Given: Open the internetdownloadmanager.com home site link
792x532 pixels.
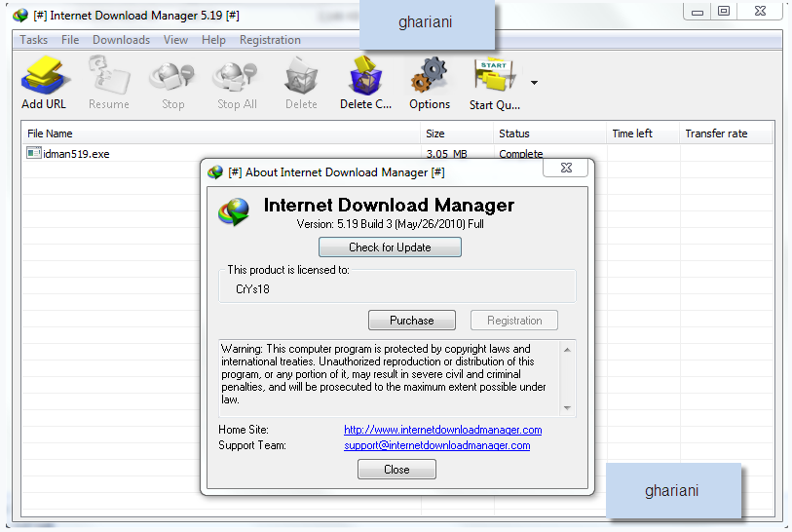Looking at the screenshot, I should tap(442, 430).
